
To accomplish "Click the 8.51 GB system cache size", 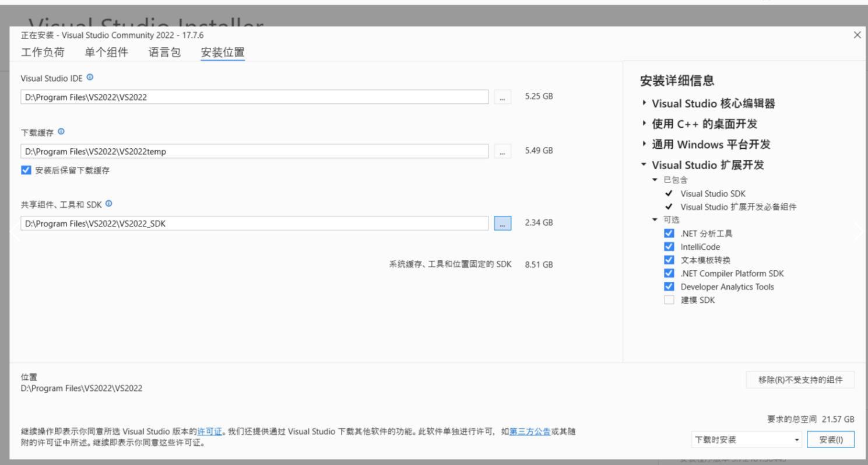I will (539, 264).
